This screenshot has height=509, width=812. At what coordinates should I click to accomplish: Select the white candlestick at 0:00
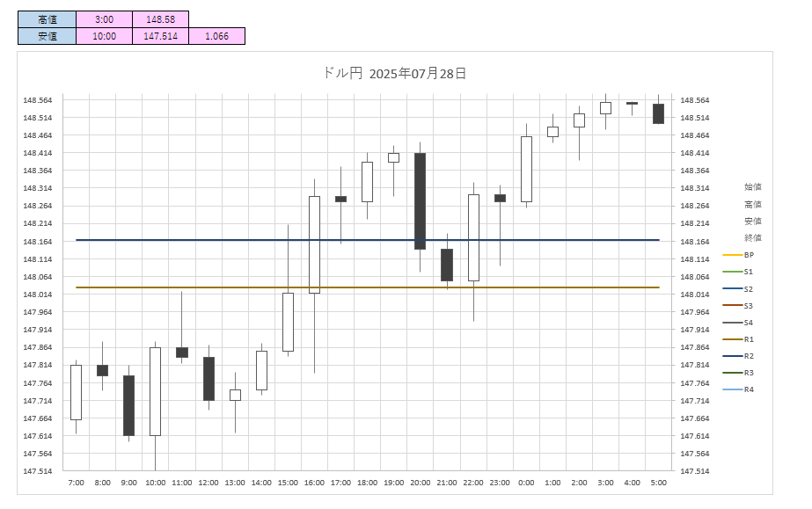tap(526, 169)
